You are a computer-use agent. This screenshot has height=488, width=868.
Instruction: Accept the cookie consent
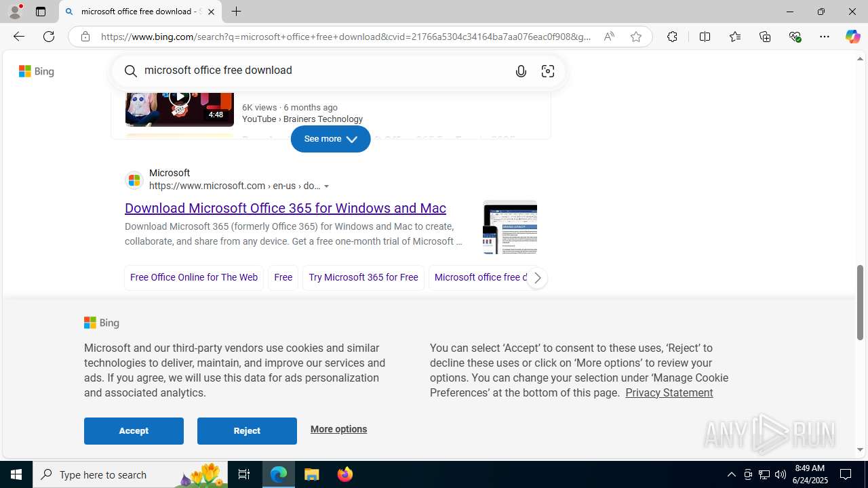tap(134, 431)
